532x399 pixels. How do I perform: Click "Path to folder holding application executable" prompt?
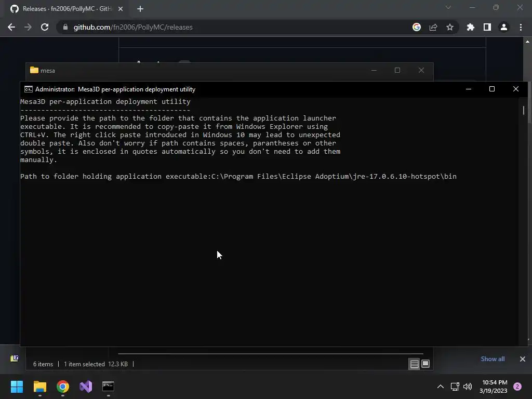(x=116, y=177)
